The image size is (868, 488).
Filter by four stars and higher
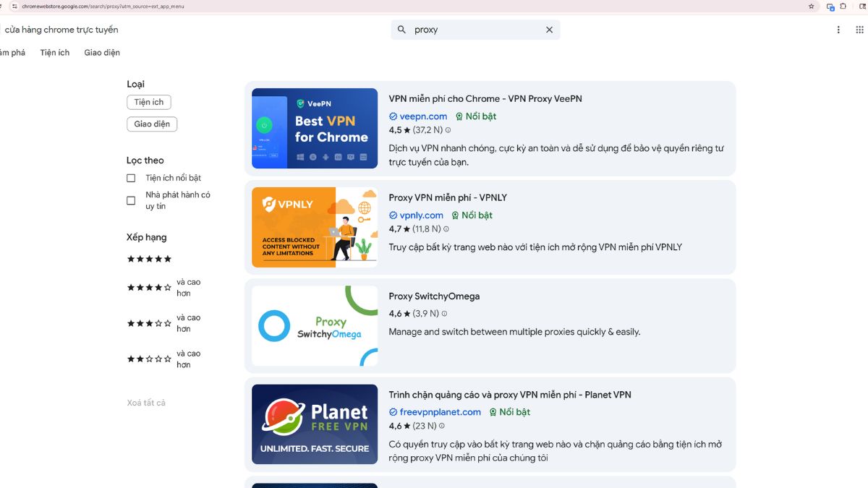[164, 288]
